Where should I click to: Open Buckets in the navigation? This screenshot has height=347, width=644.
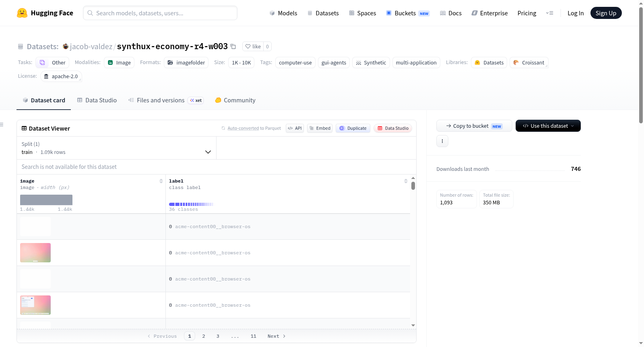point(408,13)
